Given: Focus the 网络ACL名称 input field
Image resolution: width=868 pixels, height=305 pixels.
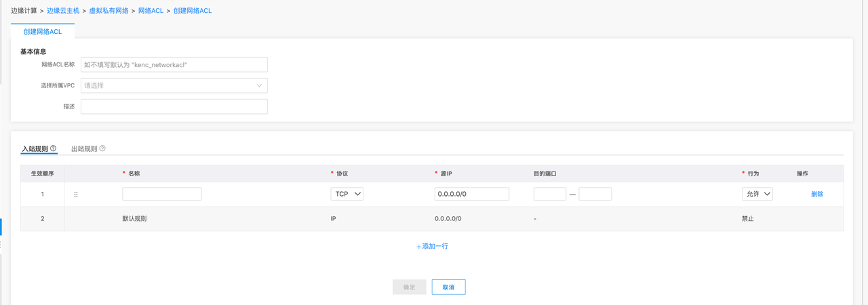Looking at the screenshot, I should [x=174, y=64].
